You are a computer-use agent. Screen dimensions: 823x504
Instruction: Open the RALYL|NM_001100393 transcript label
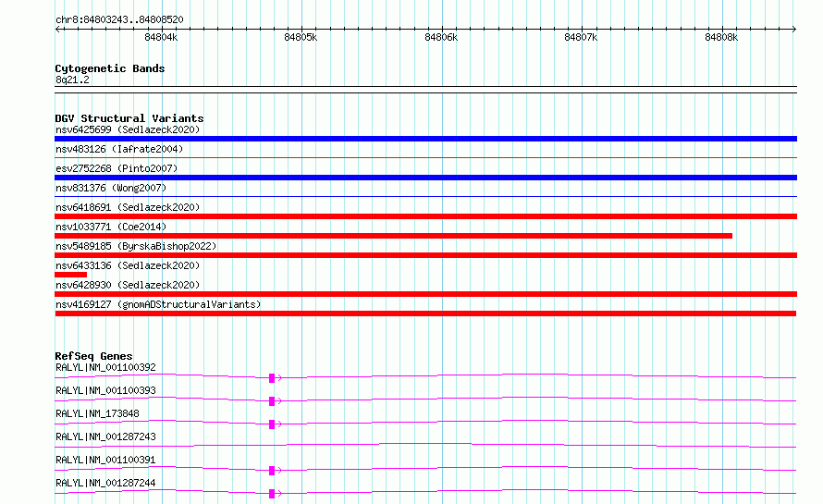point(105,390)
